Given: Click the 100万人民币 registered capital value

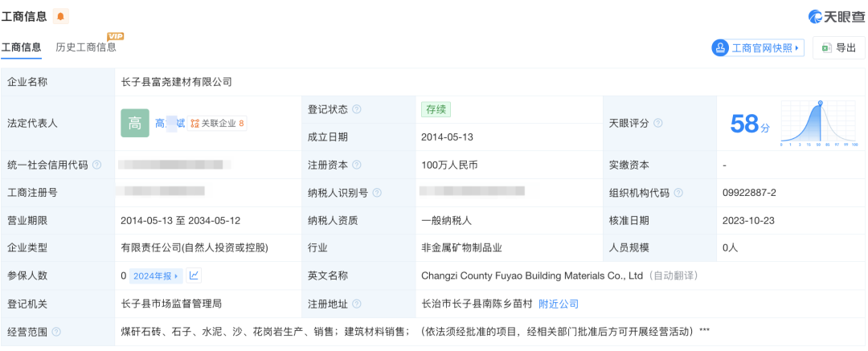Looking at the screenshot, I should point(449,165).
